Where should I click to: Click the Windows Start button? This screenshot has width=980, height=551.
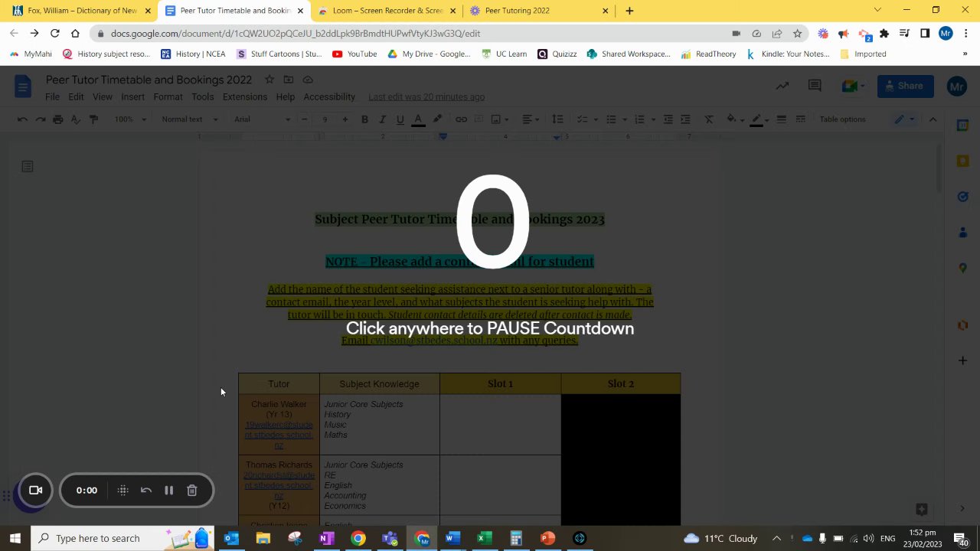point(15,538)
